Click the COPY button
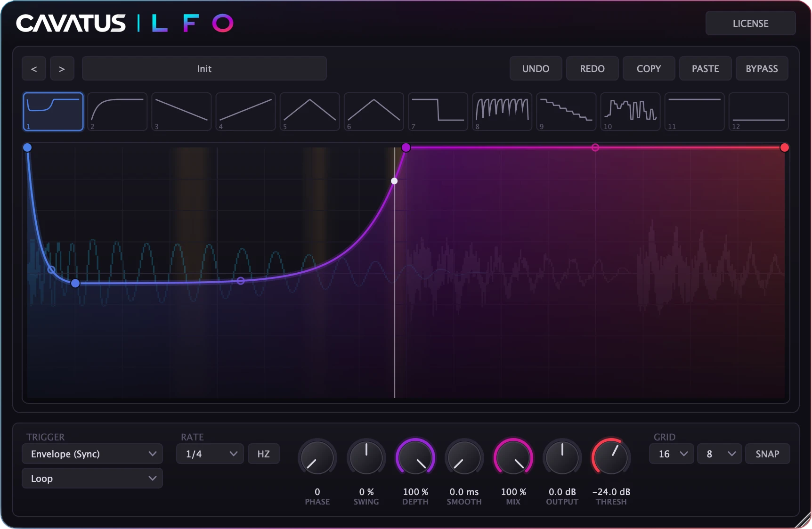 pos(649,69)
